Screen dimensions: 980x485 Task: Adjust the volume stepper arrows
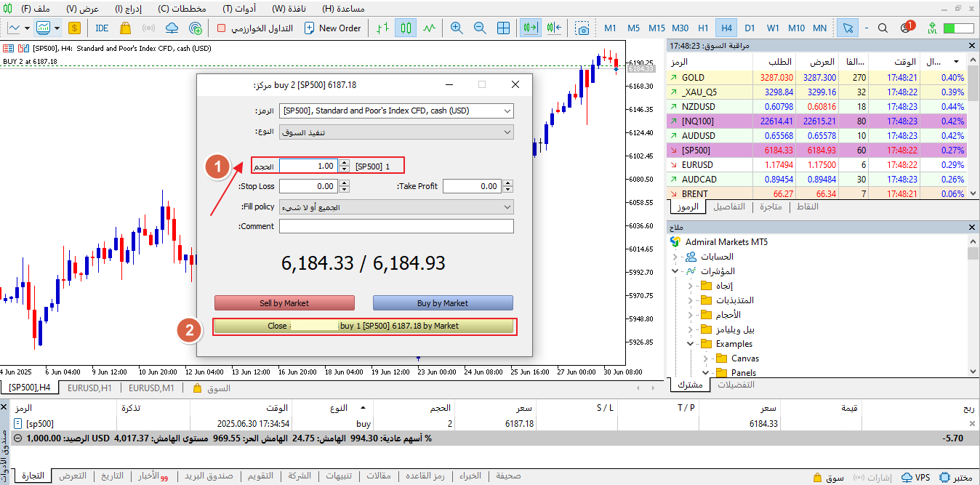click(x=344, y=166)
